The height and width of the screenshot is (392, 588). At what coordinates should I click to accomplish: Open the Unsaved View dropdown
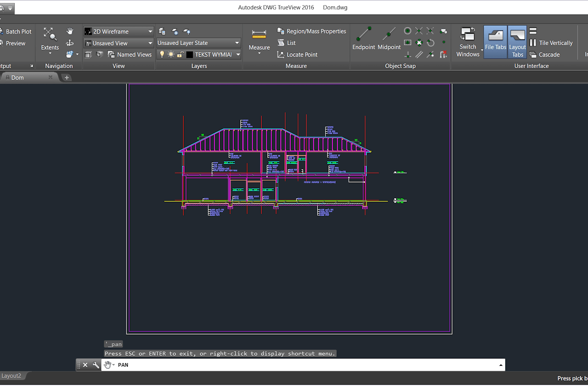click(119, 43)
